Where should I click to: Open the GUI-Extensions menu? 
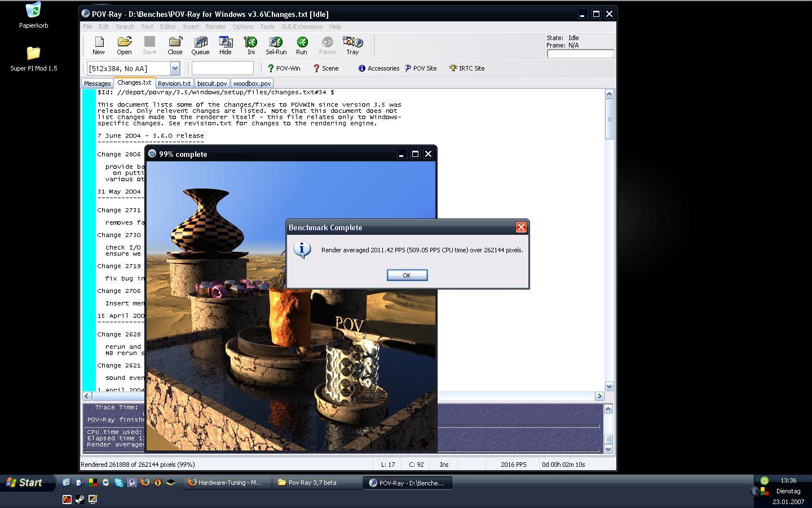302,27
